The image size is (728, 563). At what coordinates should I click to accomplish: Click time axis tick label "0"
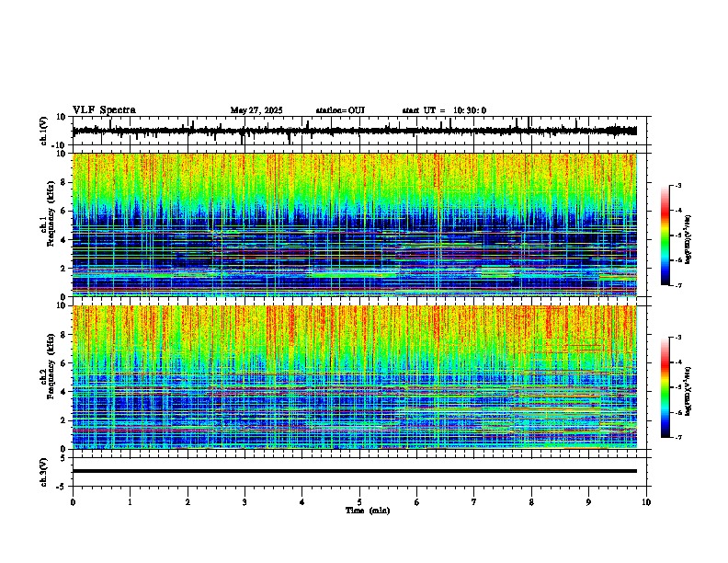pos(73,502)
